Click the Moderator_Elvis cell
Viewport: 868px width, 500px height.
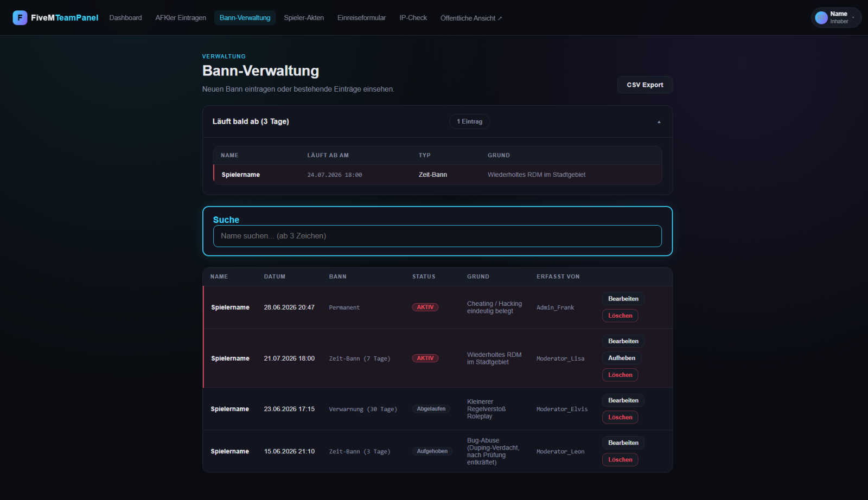562,409
